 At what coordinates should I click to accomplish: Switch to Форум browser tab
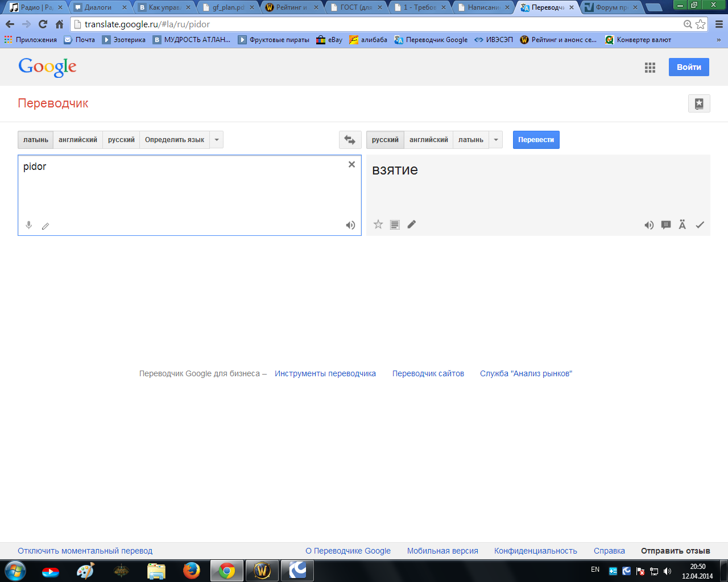tap(612, 7)
